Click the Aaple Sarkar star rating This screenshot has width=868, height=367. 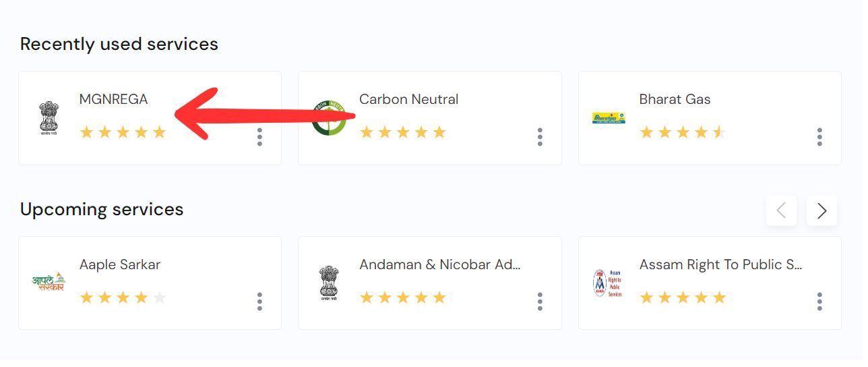(x=123, y=298)
